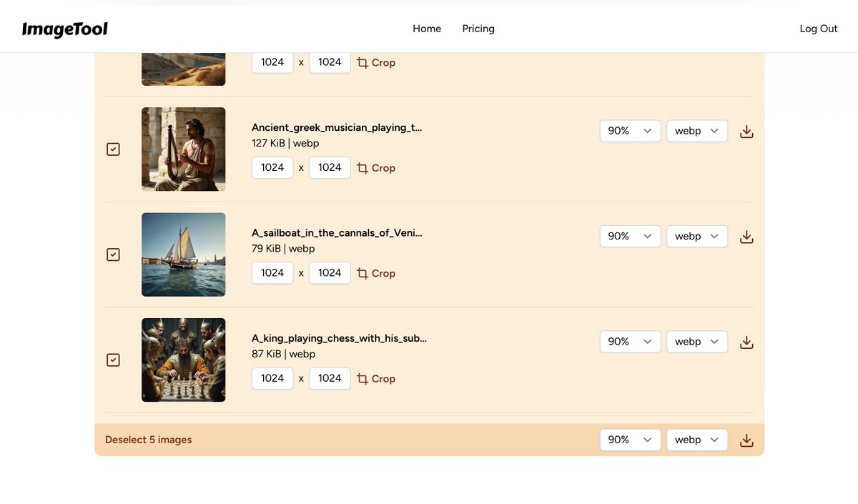Download the king playing chess image
This screenshot has height=504, width=858.
click(746, 342)
